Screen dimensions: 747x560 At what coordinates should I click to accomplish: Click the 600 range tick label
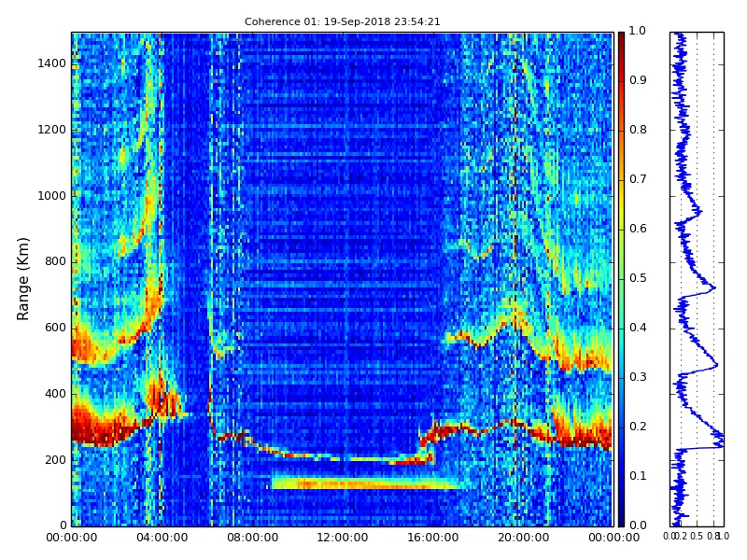[x=55, y=328]
